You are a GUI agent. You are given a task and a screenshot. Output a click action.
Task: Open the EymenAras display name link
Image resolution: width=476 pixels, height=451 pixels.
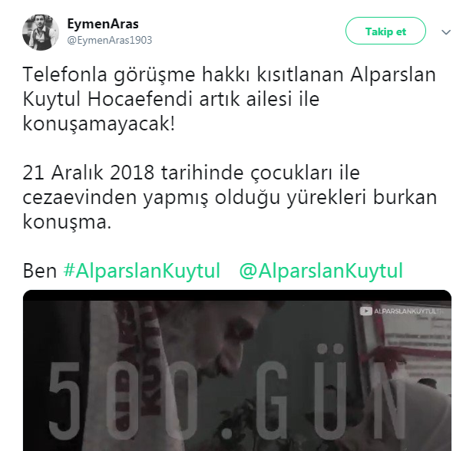pos(103,24)
